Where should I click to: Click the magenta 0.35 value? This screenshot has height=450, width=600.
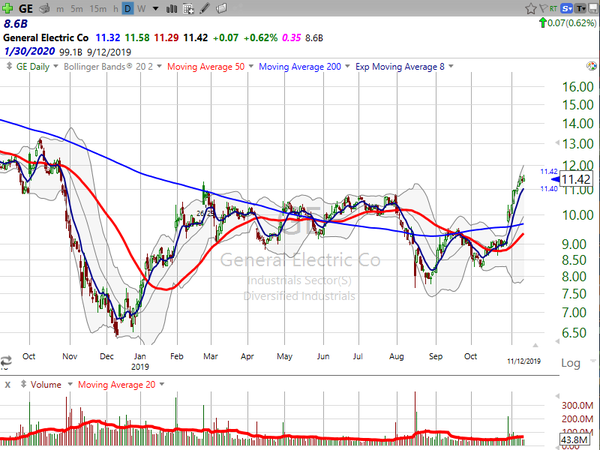tap(292, 38)
